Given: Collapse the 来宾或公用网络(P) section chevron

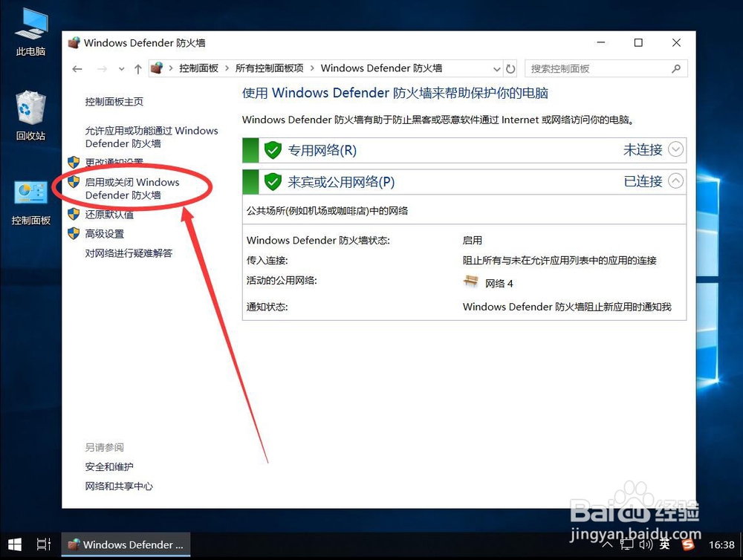Looking at the screenshot, I should click(675, 180).
